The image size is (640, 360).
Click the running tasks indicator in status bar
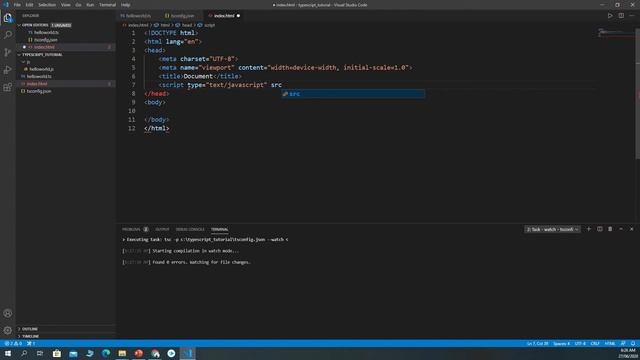pos(31,344)
